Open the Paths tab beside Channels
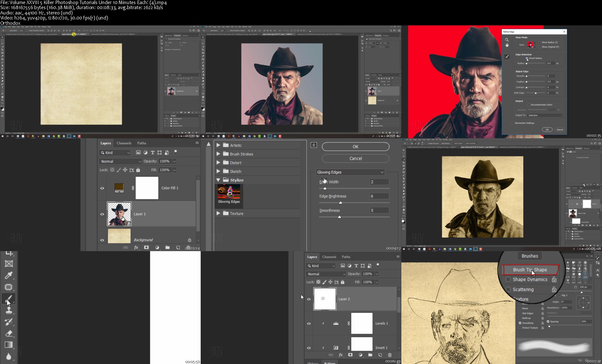Viewport: 602px width, 364px height. click(142, 143)
